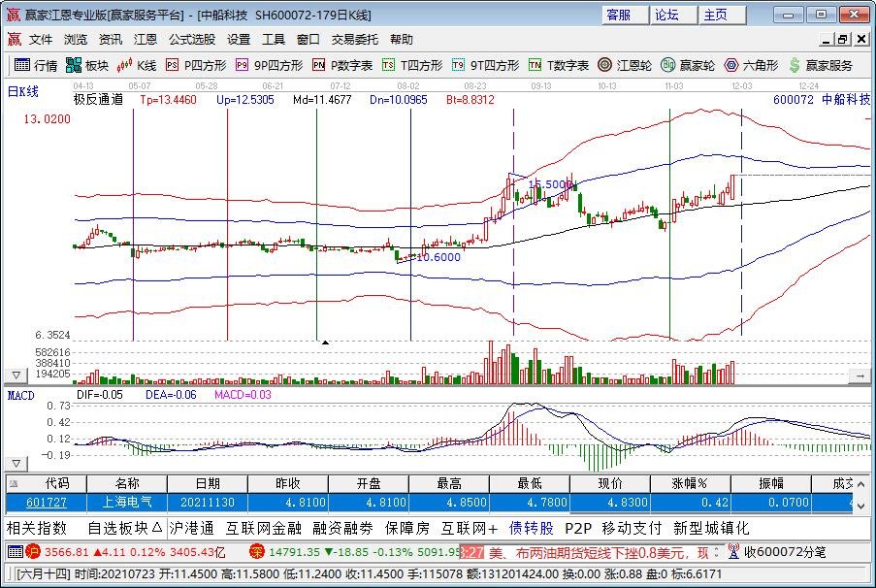Open the 江恩 menu
Image resolution: width=876 pixels, height=588 pixels.
(146, 39)
